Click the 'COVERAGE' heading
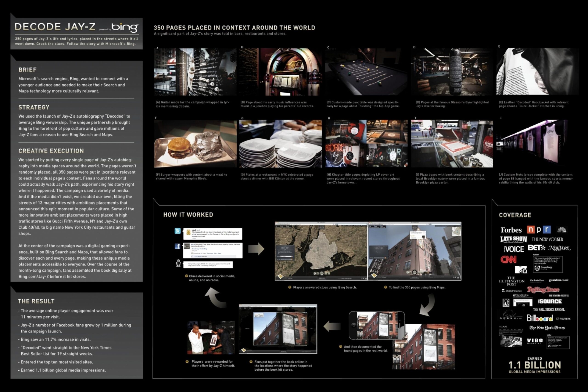This screenshot has width=588, height=392. pyautogui.click(x=515, y=215)
